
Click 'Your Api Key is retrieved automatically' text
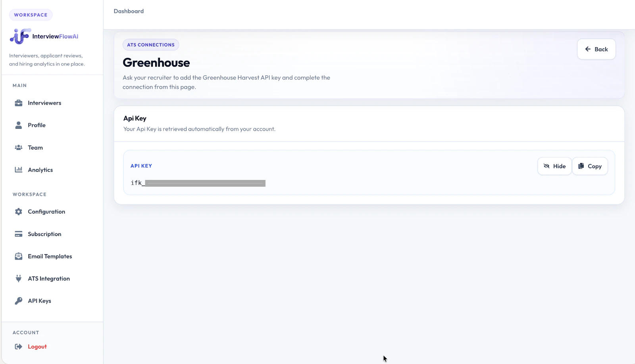199,129
